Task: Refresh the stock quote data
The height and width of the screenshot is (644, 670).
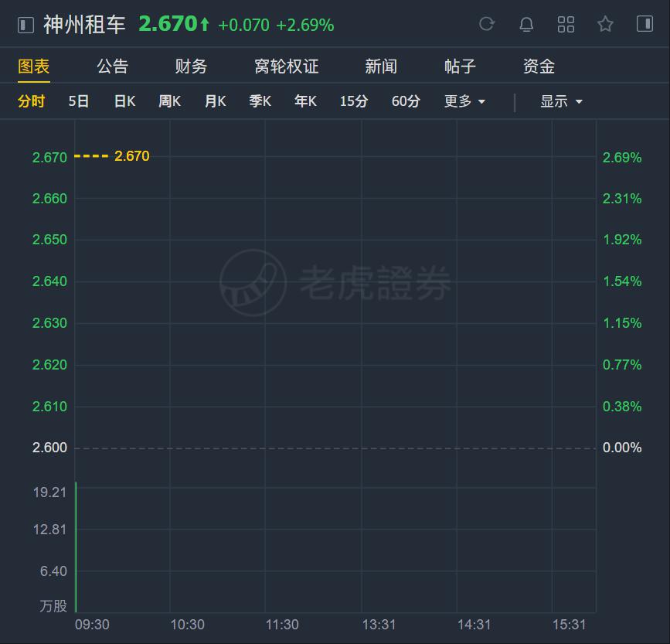Action: (487, 24)
